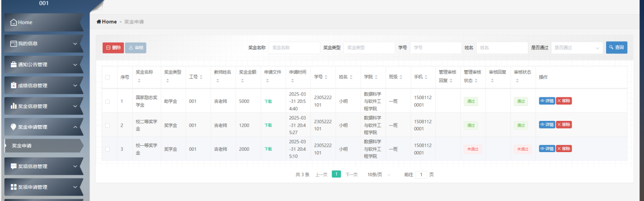Download the file for 校一等奖学金 row
644x201 pixels.
click(268, 149)
